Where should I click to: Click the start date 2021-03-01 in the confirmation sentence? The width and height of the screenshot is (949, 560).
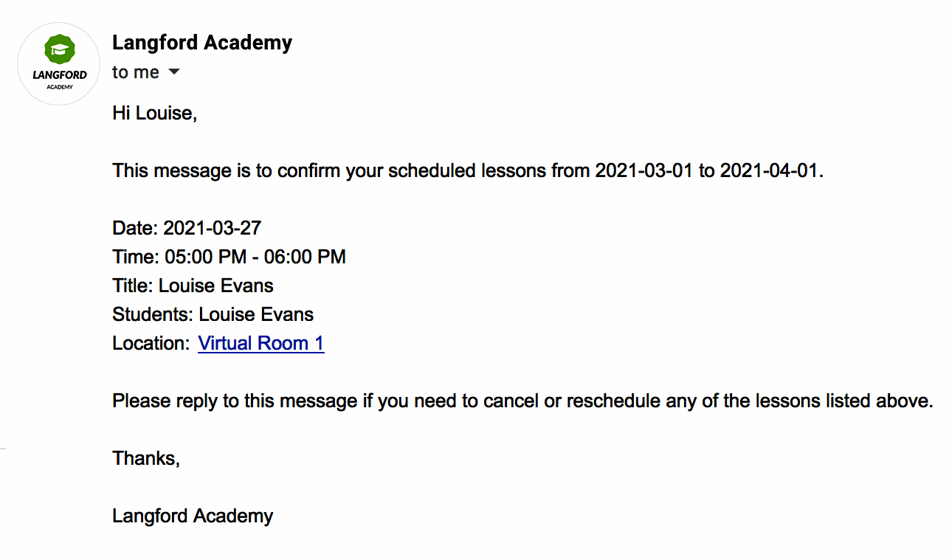point(644,170)
